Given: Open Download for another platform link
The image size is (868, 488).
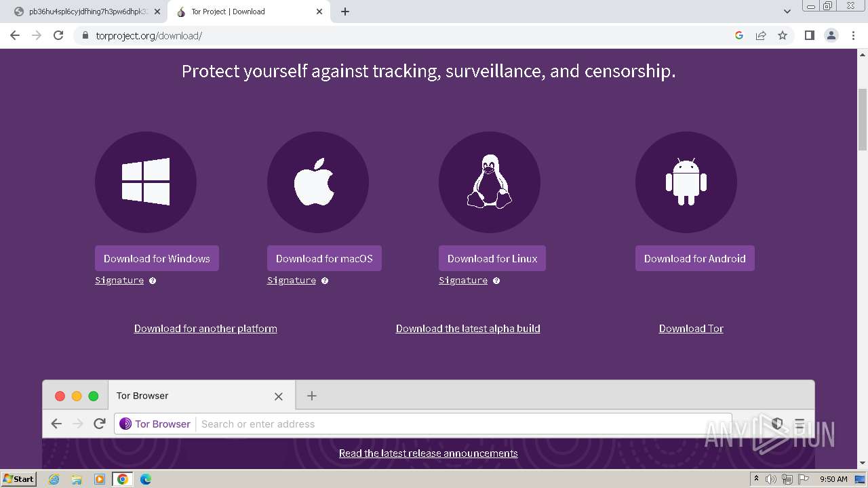Looking at the screenshot, I should tap(205, 329).
